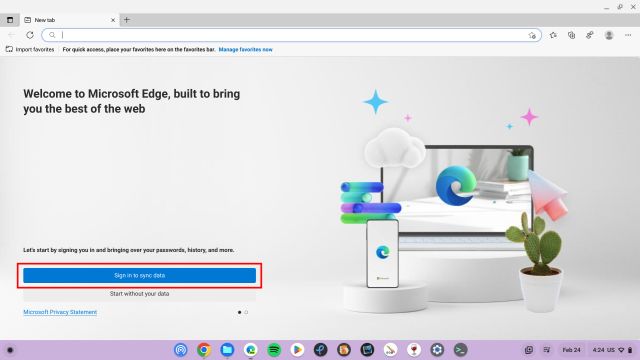This screenshot has height=360, width=640.
Task: Click the share/extensions toolbar icon
Action: pyautogui.click(x=590, y=35)
